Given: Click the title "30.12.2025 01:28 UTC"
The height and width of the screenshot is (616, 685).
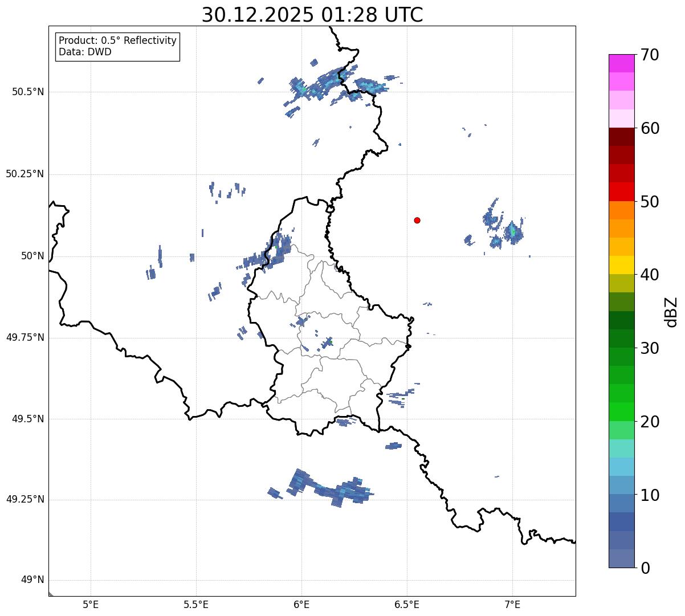Looking at the screenshot, I should 312,14.
